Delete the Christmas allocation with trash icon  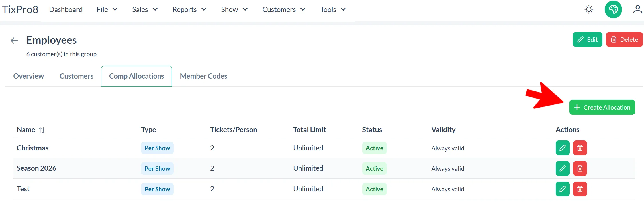(580, 148)
